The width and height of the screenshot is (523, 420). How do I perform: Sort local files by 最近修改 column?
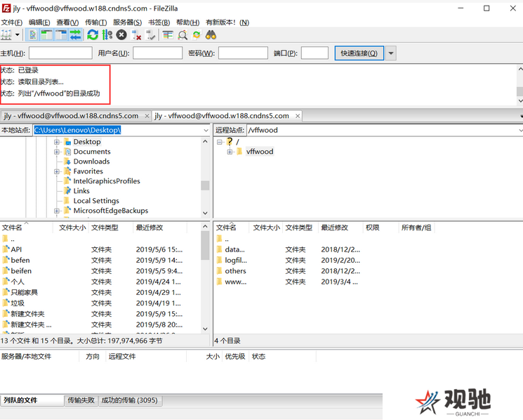coord(160,228)
